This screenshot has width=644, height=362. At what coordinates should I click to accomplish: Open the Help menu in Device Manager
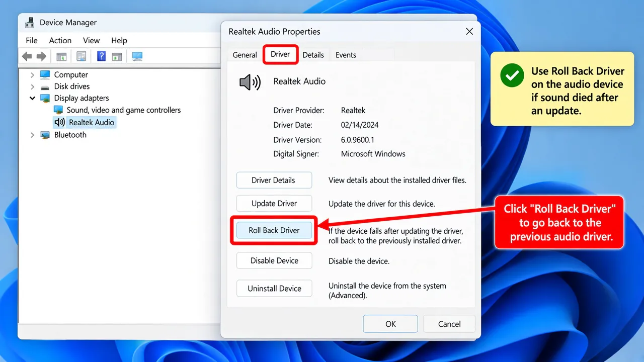click(119, 40)
